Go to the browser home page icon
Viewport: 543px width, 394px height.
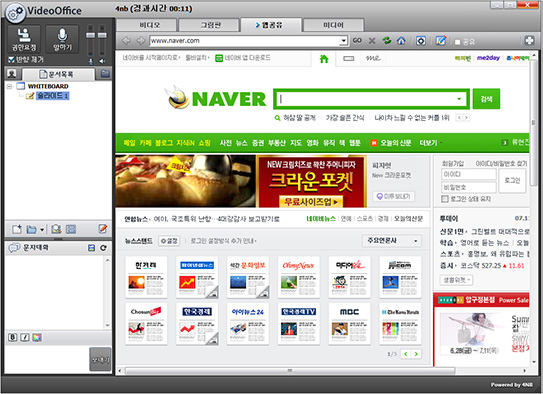pyautogui.click(x=401, y=41)
